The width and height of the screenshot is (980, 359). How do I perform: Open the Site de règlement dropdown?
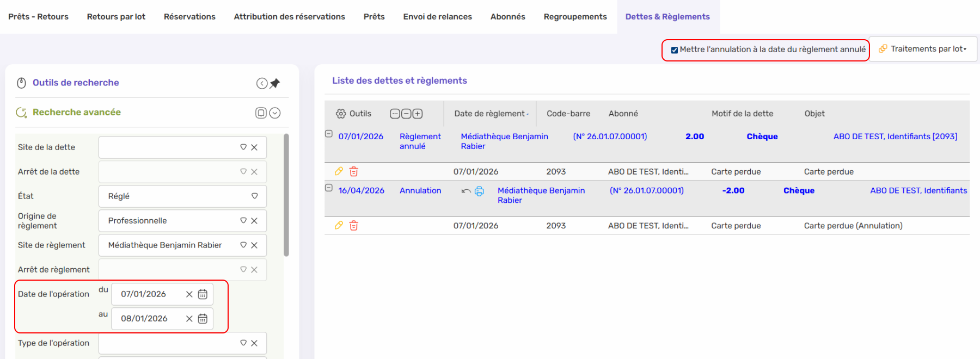click(243, 245)
